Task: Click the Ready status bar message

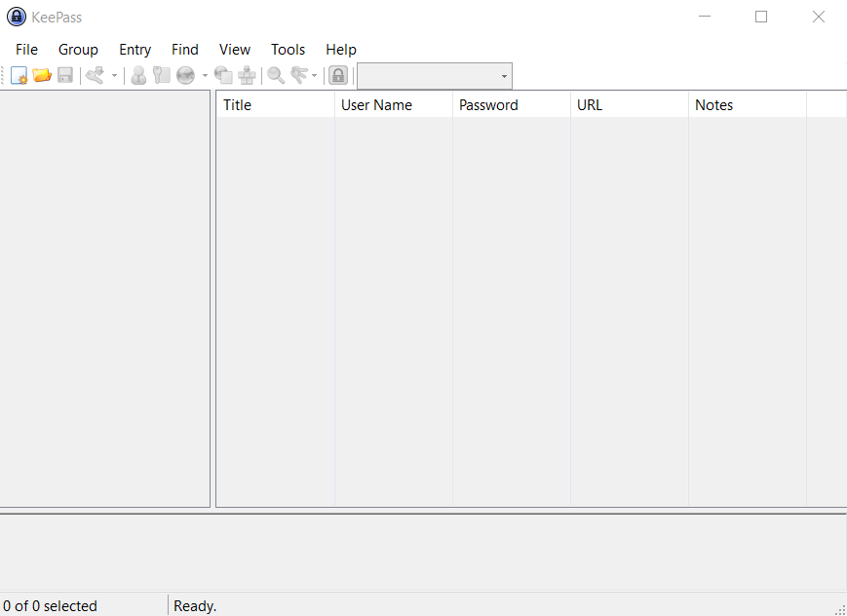Action: pos(195,605)
